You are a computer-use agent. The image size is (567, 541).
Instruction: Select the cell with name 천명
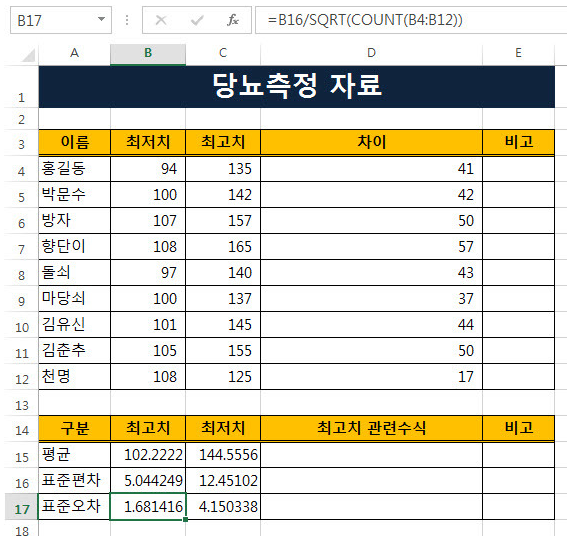pos(74,376)
